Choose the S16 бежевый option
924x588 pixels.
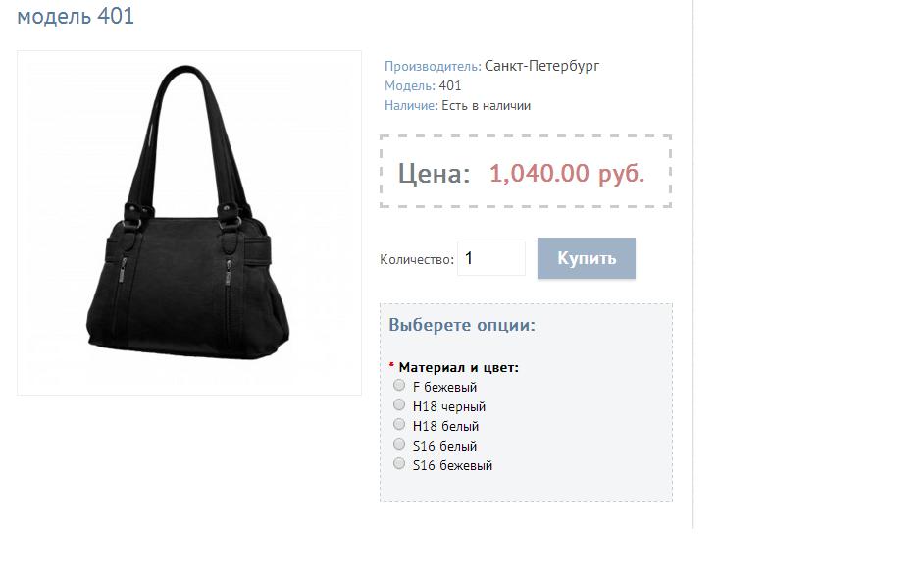[x=399, y=463]
